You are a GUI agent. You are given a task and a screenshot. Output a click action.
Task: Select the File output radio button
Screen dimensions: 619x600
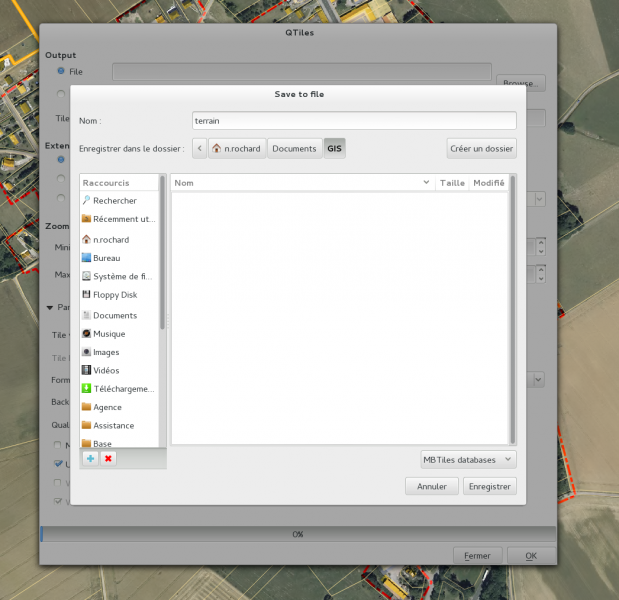61,72
